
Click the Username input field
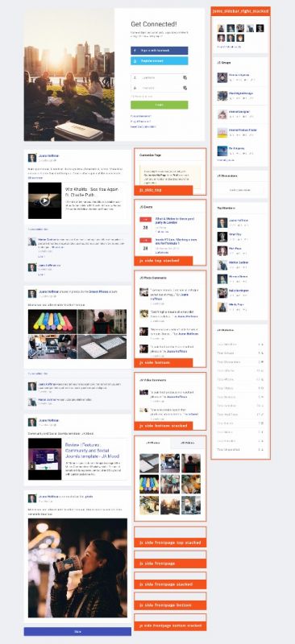pos(160,77)
